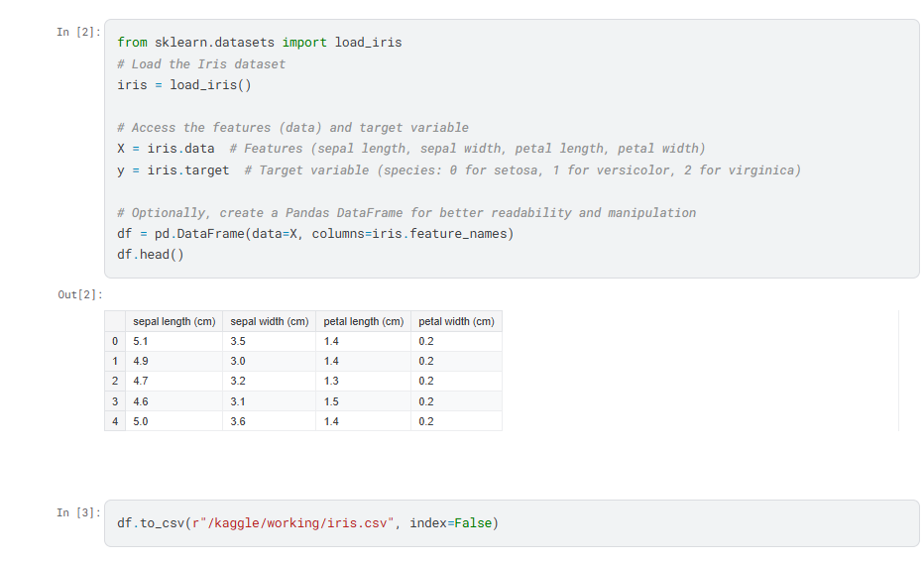
Task: Click the In [3] cell prompt label
Action: [x=77, y=512]
